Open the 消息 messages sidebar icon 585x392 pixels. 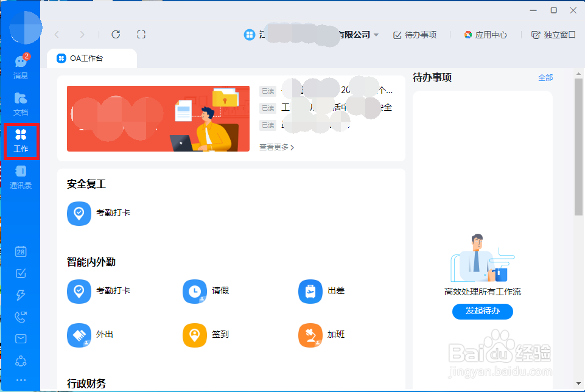coord(21,66)
